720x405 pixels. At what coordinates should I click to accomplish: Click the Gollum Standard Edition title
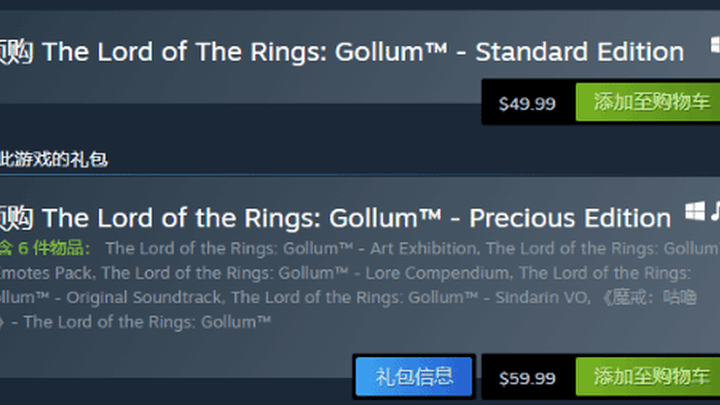coord(363,51)
